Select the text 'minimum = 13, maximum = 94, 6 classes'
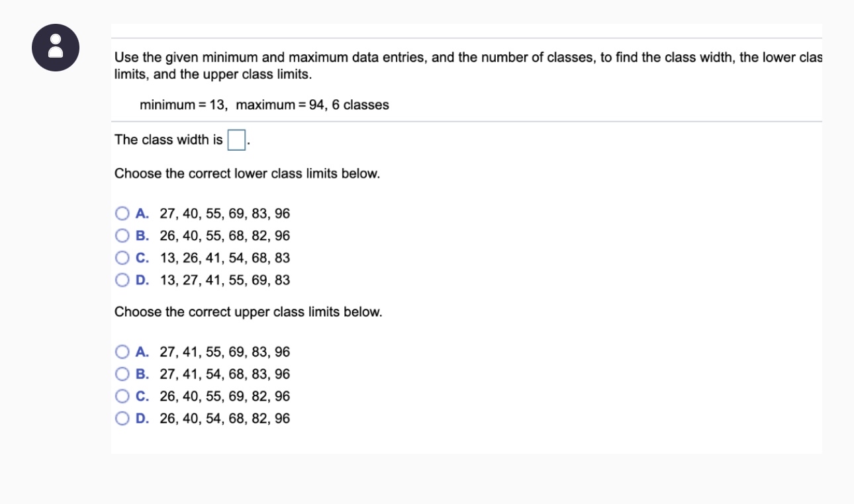Image resolution: width=854 pixels, height=504 pixels. tap(264, 105)
